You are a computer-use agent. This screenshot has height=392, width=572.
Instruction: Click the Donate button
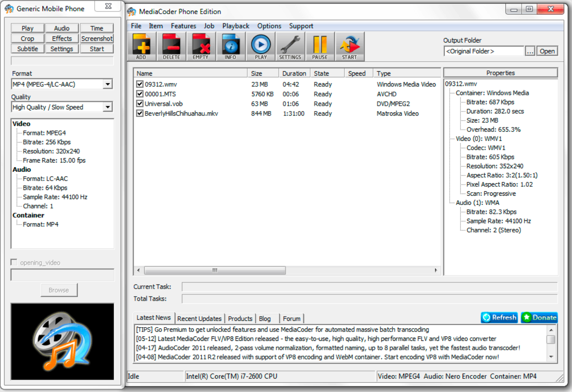(x=539, y=317)
